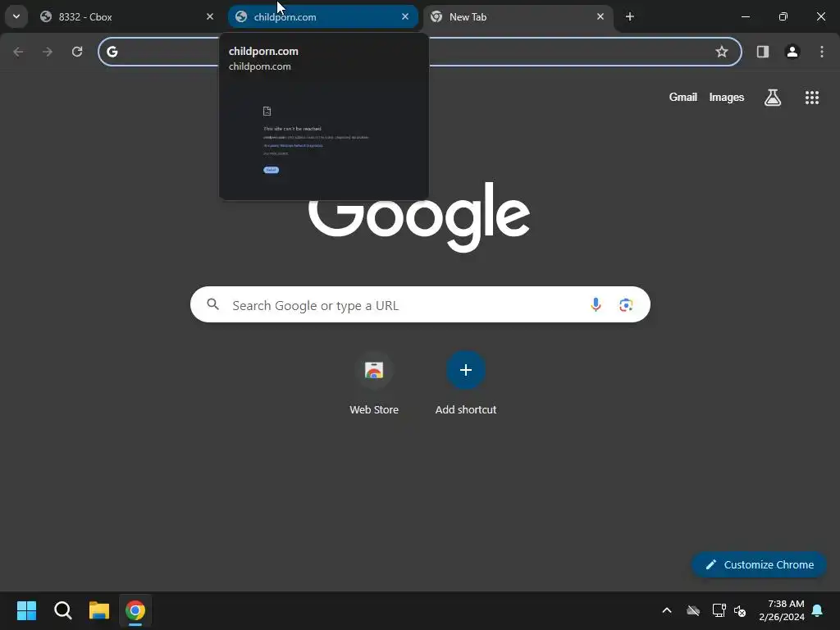840x630 pixels.
Task: Click the muted volume tray icon
Action: pyautogui.click(x=740, y=610)
